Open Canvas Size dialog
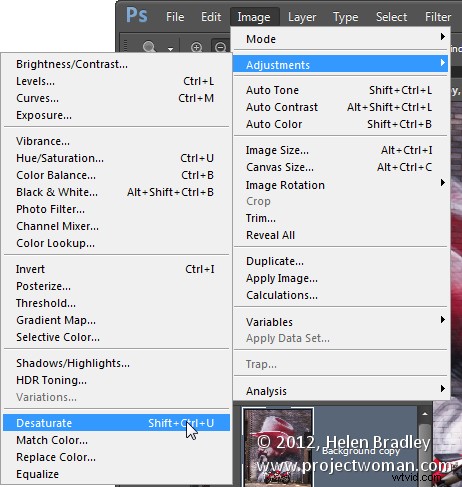 [x=340, y=167]
